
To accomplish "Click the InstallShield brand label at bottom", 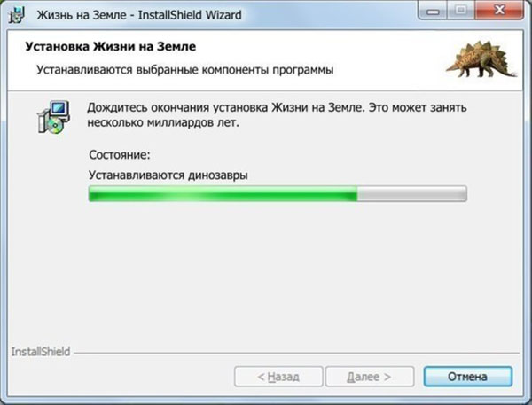I will (41, 352).
